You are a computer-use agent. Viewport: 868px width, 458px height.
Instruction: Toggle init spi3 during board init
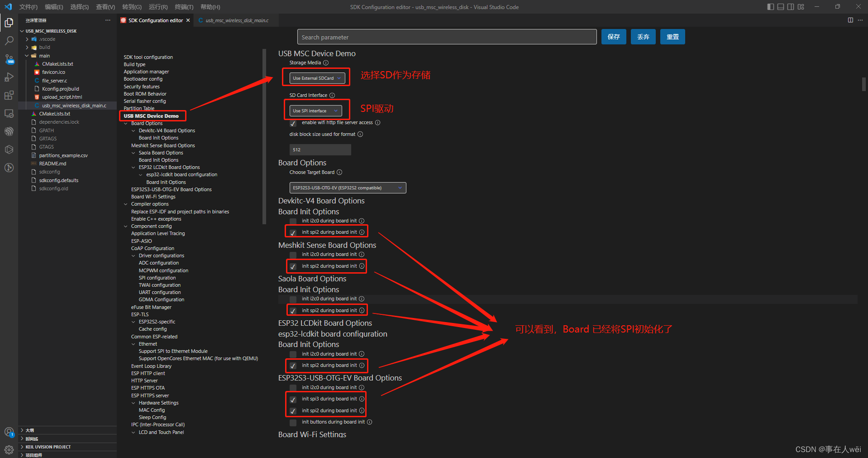point(293,400)
